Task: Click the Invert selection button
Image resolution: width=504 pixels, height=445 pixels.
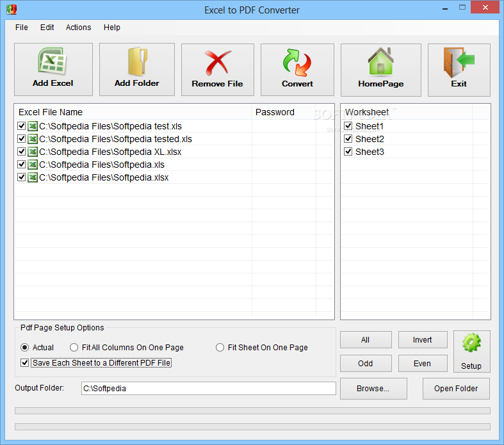Action: click(423, 339)
